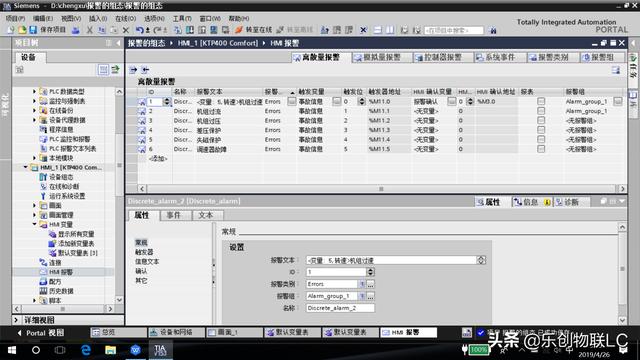640x360 pixels.
Task: Collapse the HMI 变量 tree node
Action: [x=34, y=224]
